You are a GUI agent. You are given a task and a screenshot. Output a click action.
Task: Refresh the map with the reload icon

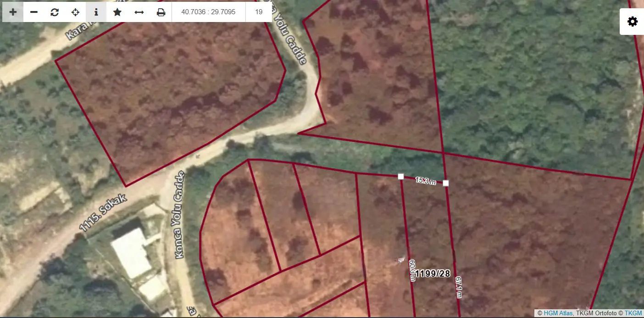click(x=55, y=12)
